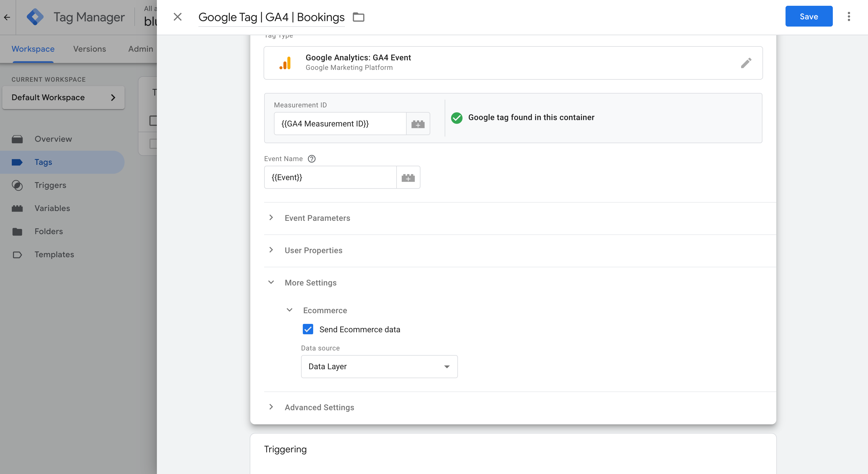Click the Triggering section heading
The width and height of the screenshot is (868, 474).
[x=285, y=449]
